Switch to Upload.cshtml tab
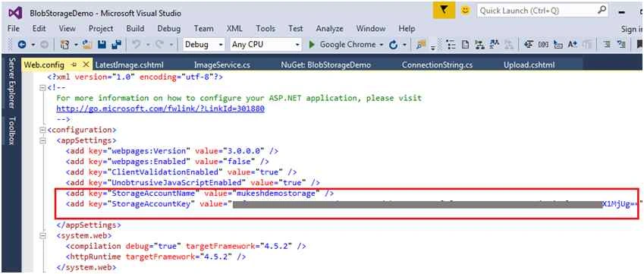Image resolution: width=644 pixels, height=274 pixels. pos(529,65)
